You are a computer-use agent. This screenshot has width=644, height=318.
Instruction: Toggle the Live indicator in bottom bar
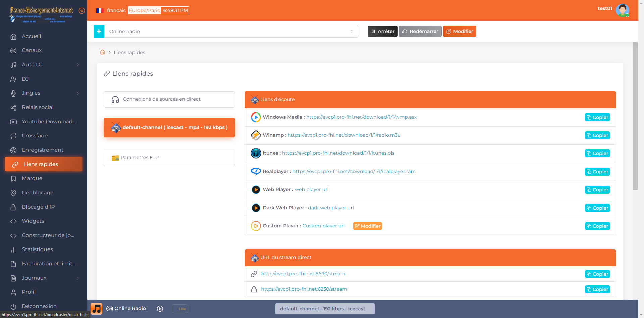point(180,309)
